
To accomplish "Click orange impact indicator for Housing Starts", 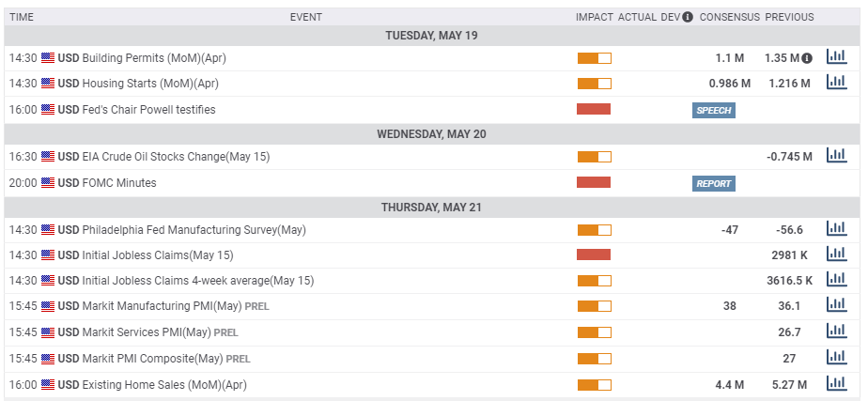I will coord(594,84).
